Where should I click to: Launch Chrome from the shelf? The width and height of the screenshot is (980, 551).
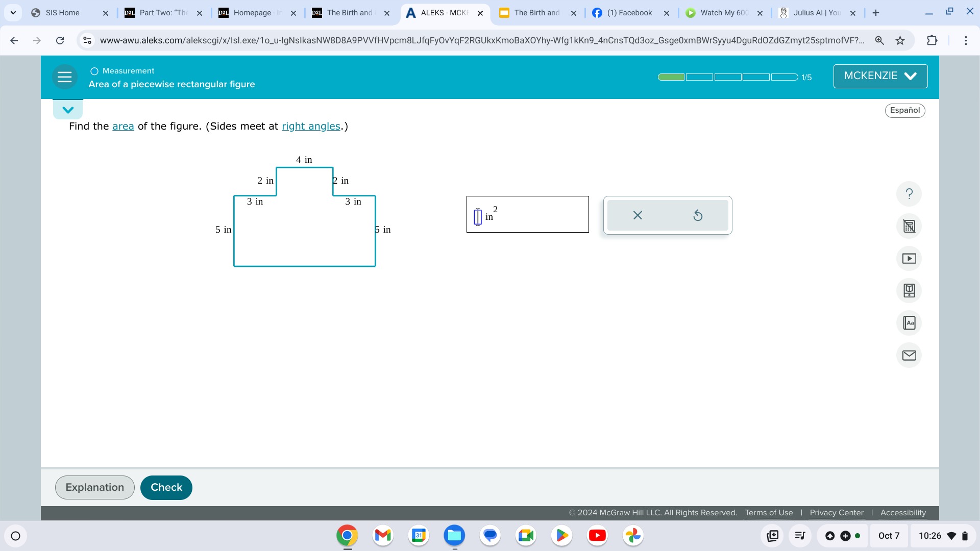point(347,536)
